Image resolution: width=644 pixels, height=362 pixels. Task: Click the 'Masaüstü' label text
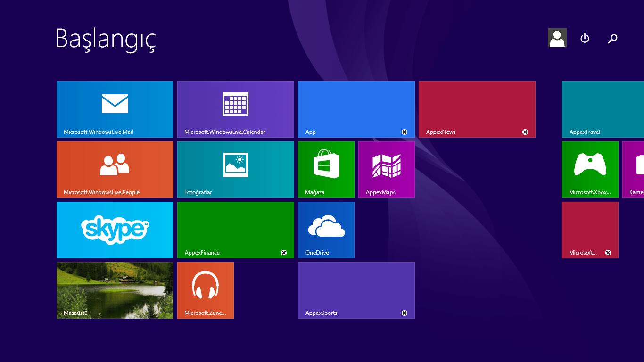point(76,313)
